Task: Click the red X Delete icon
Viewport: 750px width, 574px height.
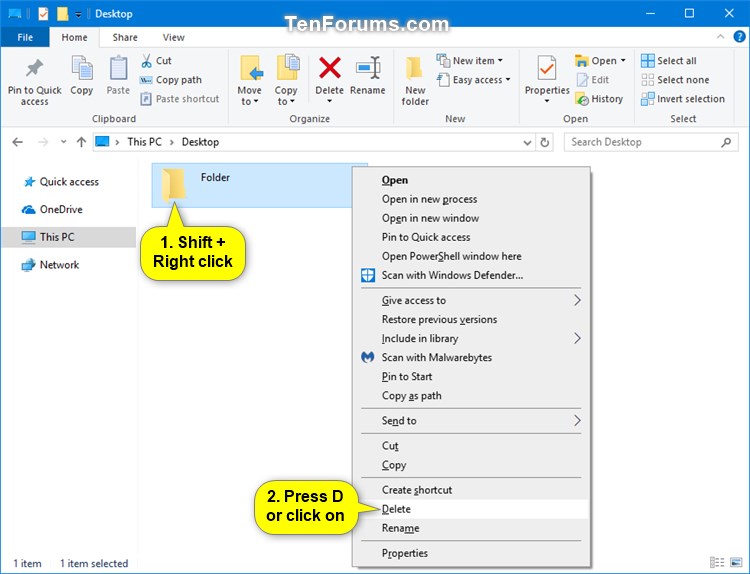Action: point(330,67)
